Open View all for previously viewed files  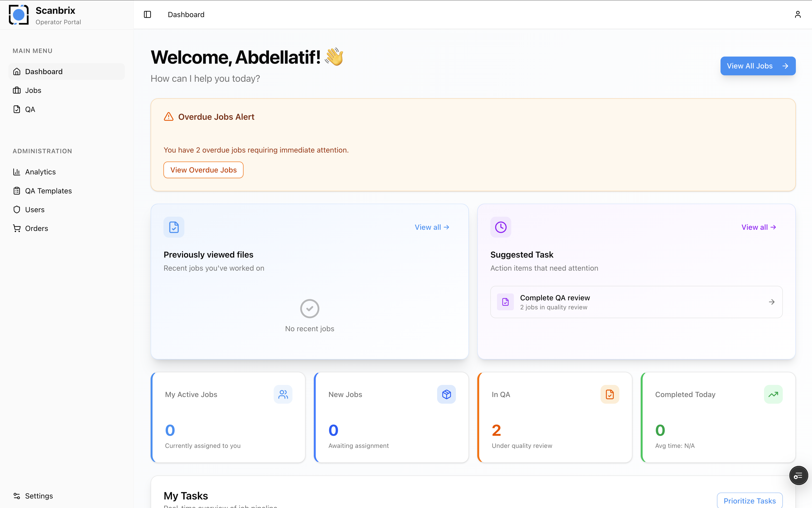click(x=431, y=227)
